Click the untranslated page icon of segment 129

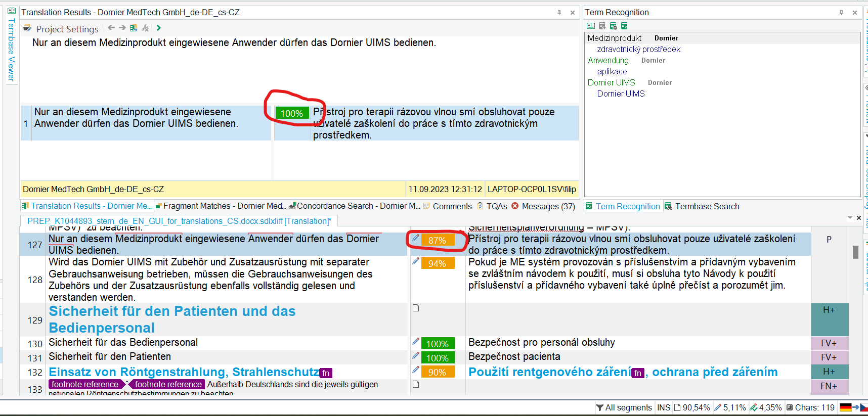coord(416,308)
